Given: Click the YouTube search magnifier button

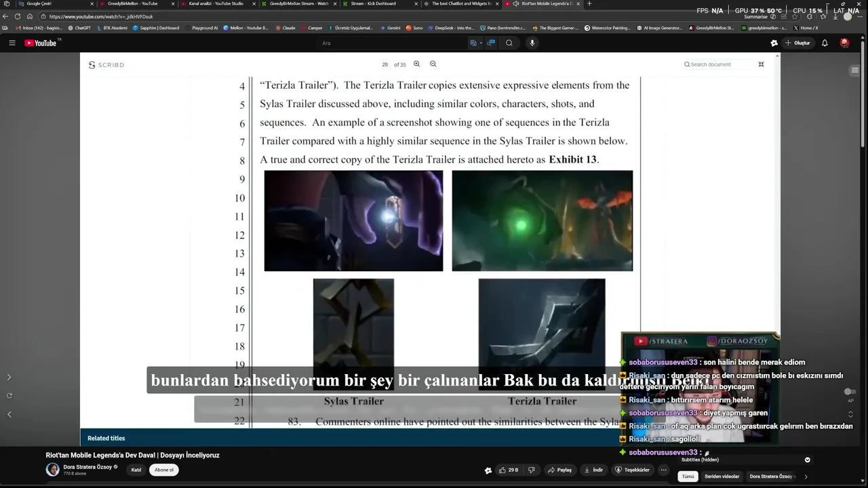Looking at the screenshot, I should coord(509,43).
